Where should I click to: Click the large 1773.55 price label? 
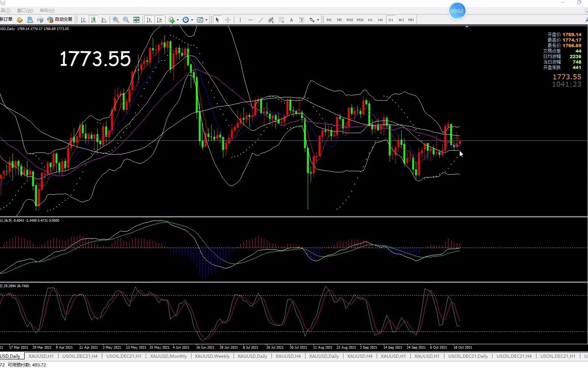pyautogui.click(x=95, y=59)
